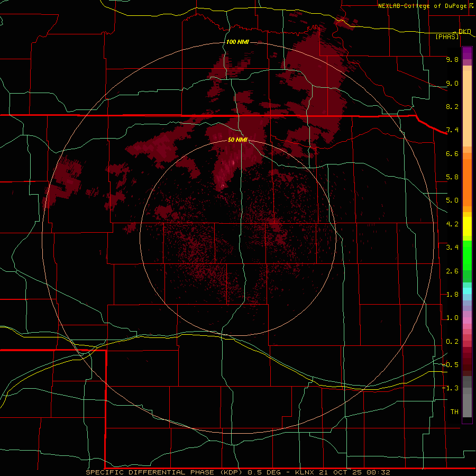
Task: Click the 50 NMI range ring label
Action: coord(237,140)
